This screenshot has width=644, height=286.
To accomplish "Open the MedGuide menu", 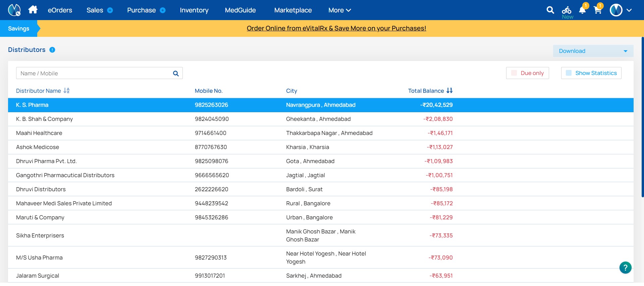I will pyautogui.click(x=240, y=10).
